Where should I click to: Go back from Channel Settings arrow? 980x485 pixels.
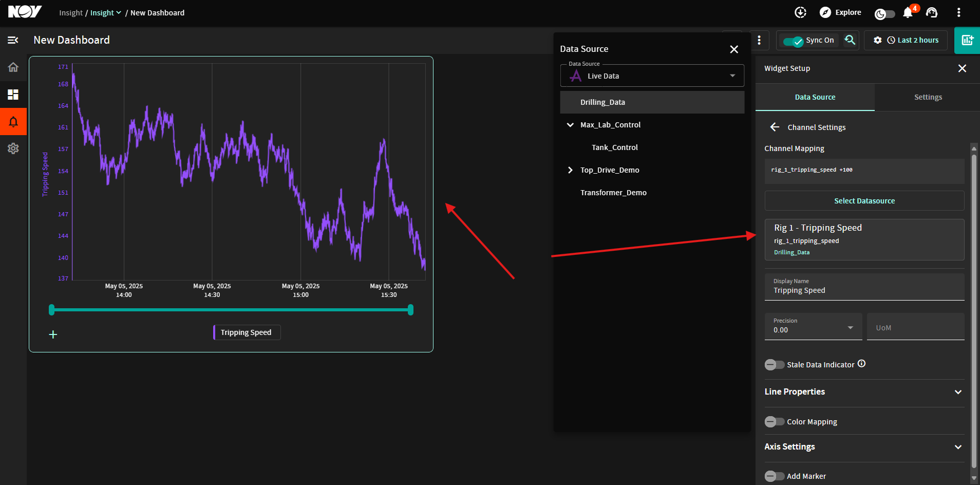[775, 127]
